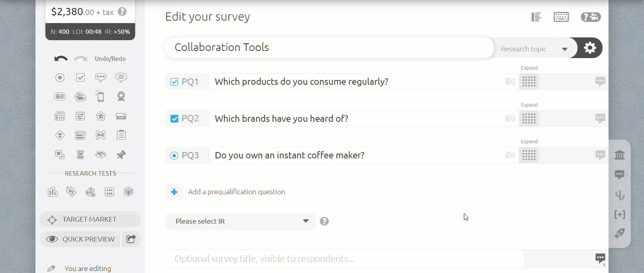This screenshot has width=644, height=273.
Task: Click the optional survey title field
Action: coord(344,259)
